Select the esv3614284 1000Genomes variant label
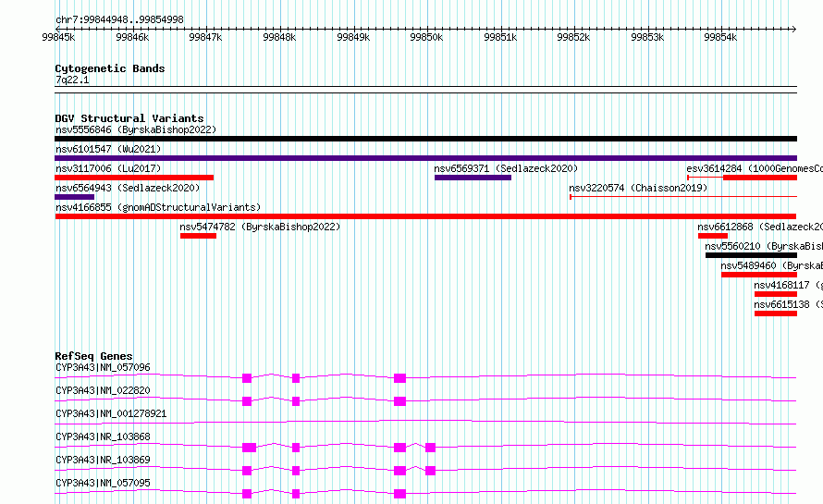This screenshot has width=823, height=504. pos(755,168)
